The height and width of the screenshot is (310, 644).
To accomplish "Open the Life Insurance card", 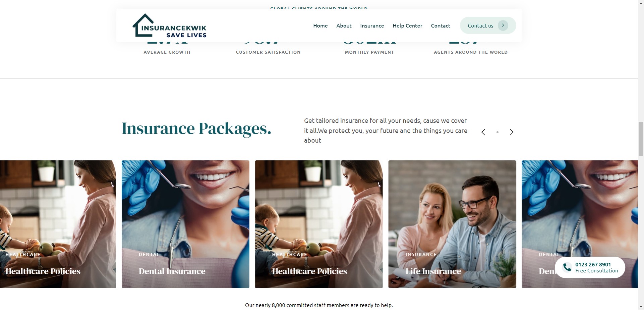I will (x=452, y=224).
